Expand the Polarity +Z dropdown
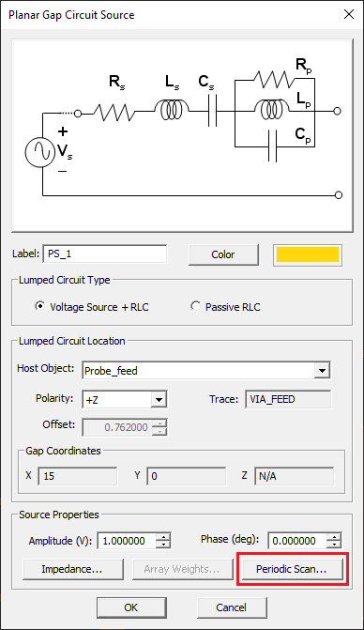This screenshot has height=630, width=364. 159,399
